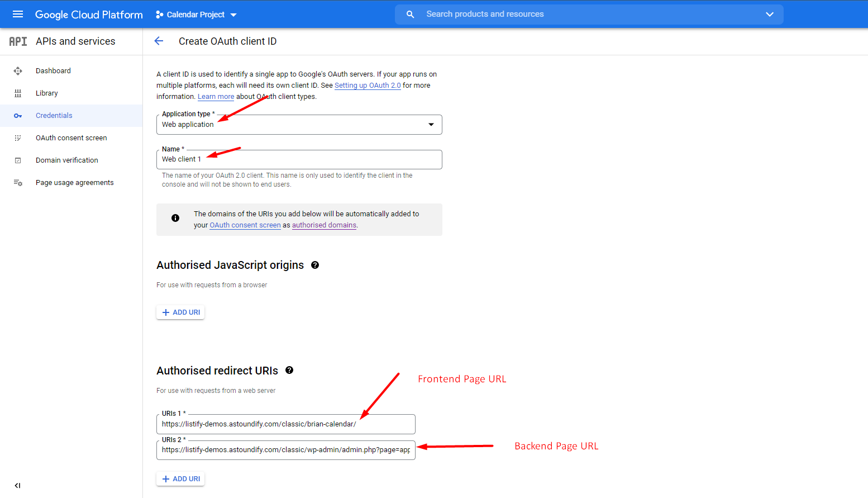Click the search magnifier icon

(x=410, y=14)
